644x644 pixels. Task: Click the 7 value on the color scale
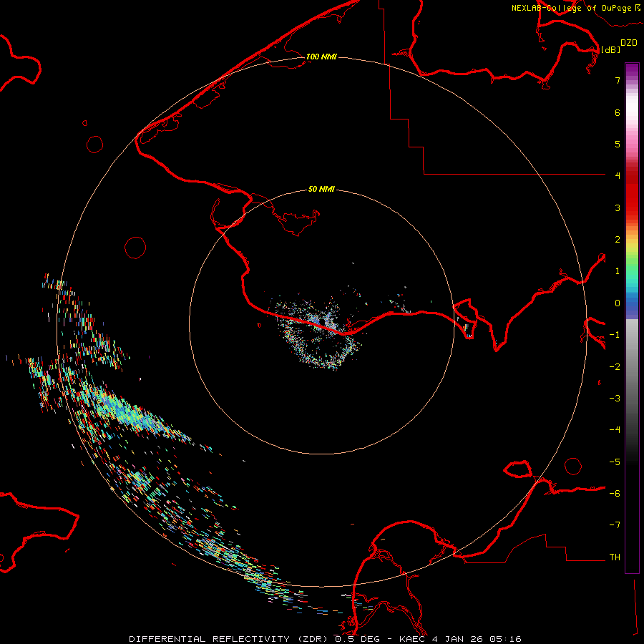tap(618, 80)
